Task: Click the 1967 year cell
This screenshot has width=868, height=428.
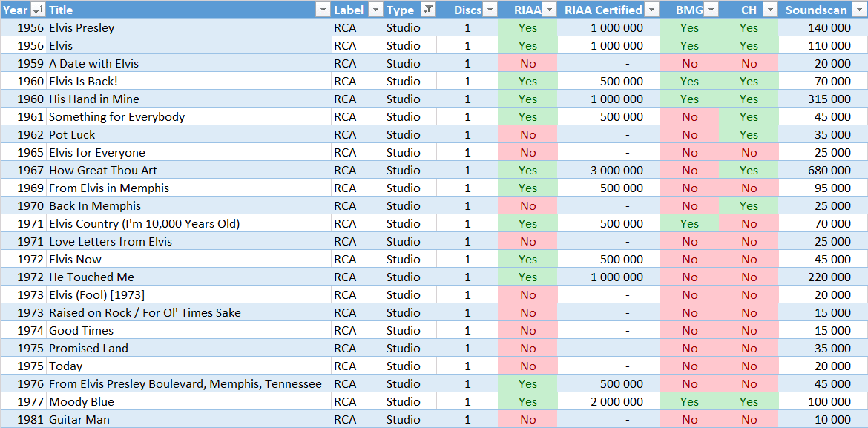Action: click(23, 170)
